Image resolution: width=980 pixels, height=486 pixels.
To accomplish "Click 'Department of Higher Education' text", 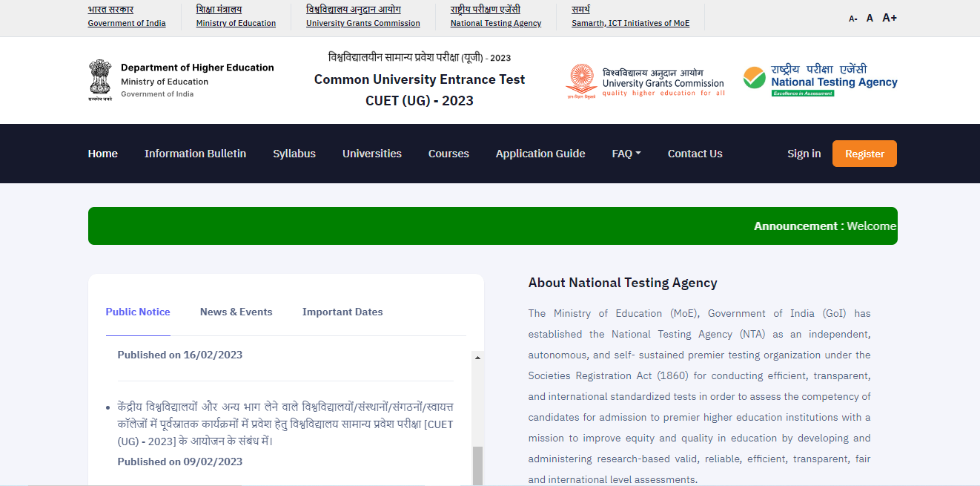I will tap(197, 68).
